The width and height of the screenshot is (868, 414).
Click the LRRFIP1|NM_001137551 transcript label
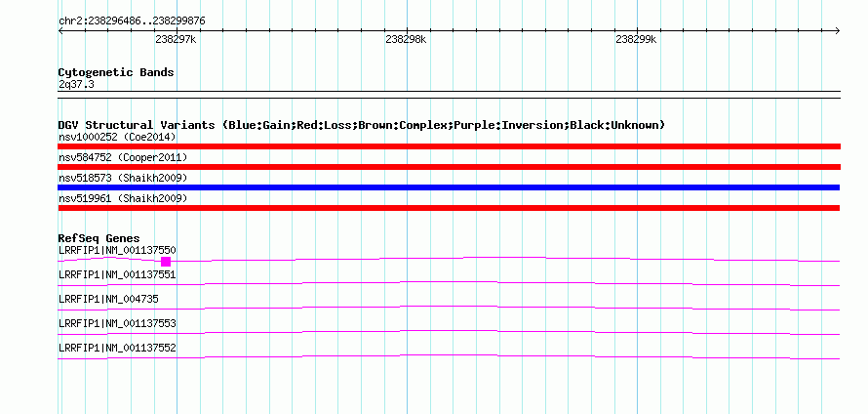click(117, 275)
